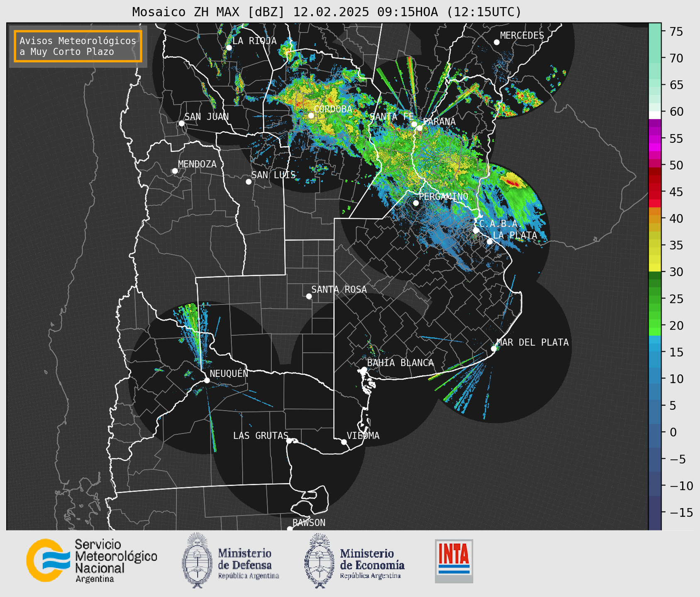The width and height of the screenshot is (700, 597).
Task: Click the Servicio Meteorológico Nacional logo
Action: [x=92, y=561]
